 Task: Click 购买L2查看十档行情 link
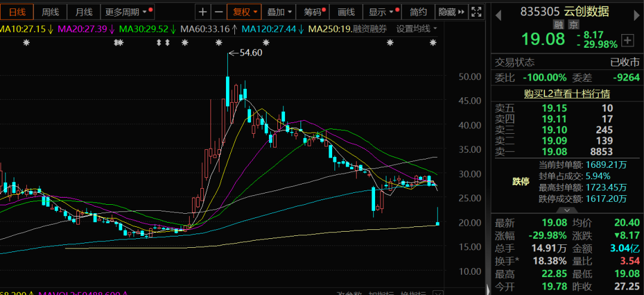click(566, 94)
